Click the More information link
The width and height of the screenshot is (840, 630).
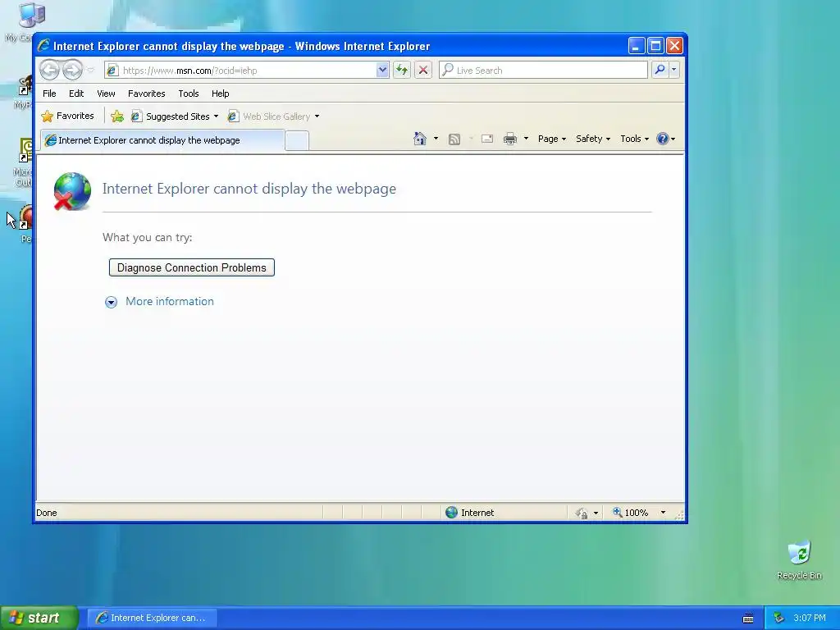click(x=170, y=302)
